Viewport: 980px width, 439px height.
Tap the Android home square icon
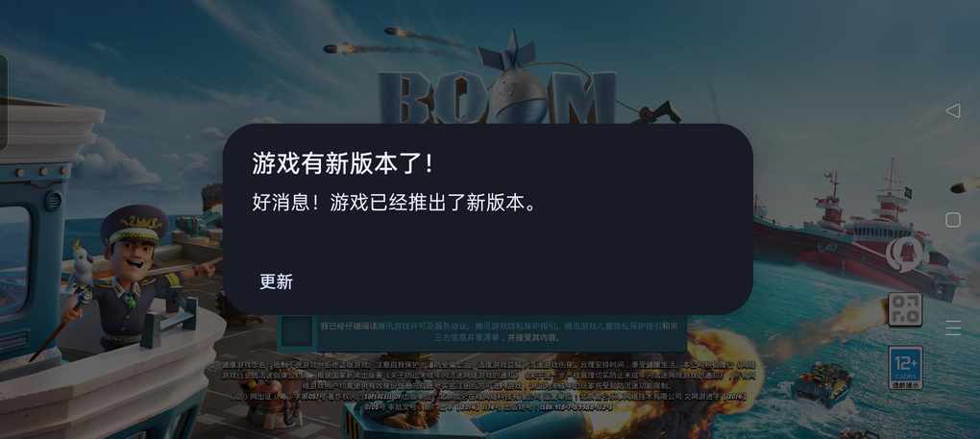coord(952,220)
